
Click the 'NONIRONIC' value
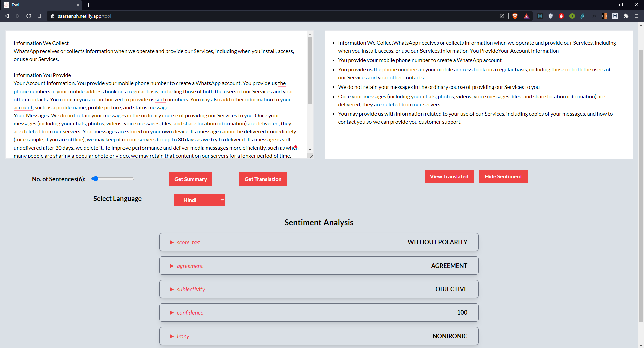pyautogui.click(x=450, y=336)
